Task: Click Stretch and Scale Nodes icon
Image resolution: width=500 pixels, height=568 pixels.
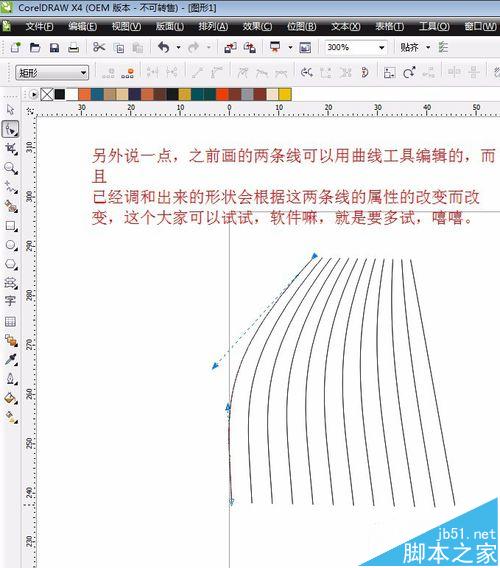Action: (389, 73)
